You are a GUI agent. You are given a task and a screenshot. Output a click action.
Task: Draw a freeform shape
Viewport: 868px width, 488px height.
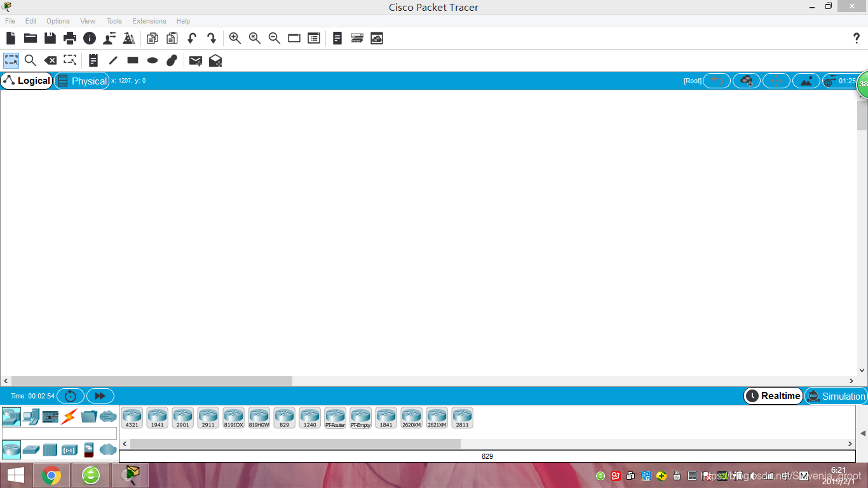tap(172, 60)
